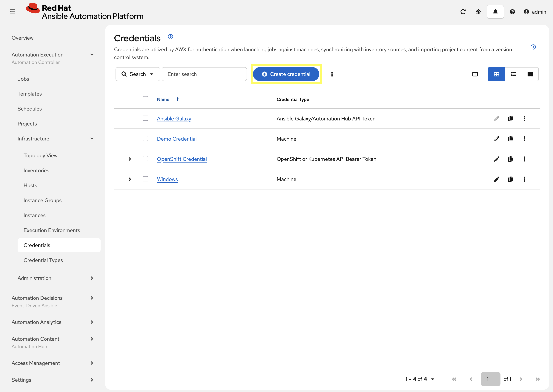Check the Ansible Galaxy row checkbox
Image resolution: width=553 pixels, height=392 pixels.
tap(145, 118)
